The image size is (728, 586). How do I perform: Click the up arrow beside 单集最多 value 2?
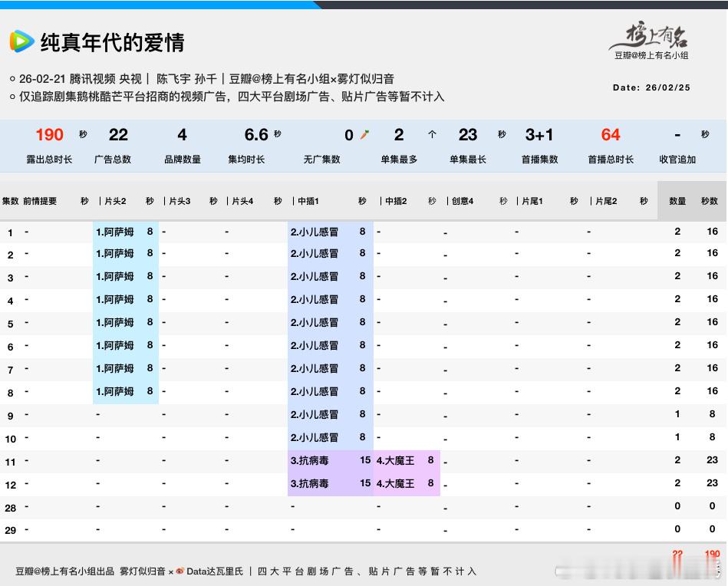[432, 135]
